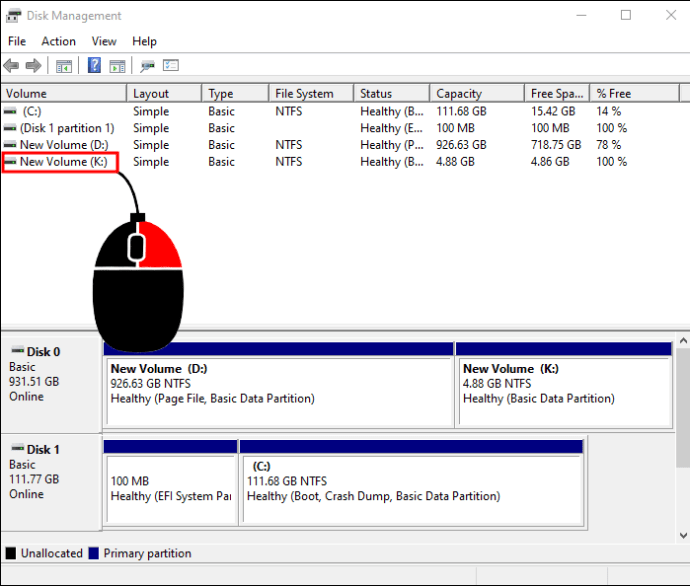
Task: Sort by the Capacity column header
Action: point(459,93)
